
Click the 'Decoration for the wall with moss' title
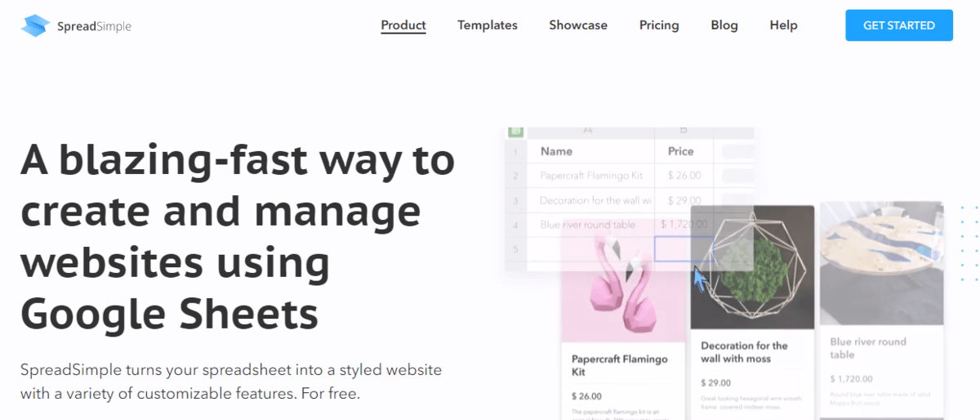745,352
